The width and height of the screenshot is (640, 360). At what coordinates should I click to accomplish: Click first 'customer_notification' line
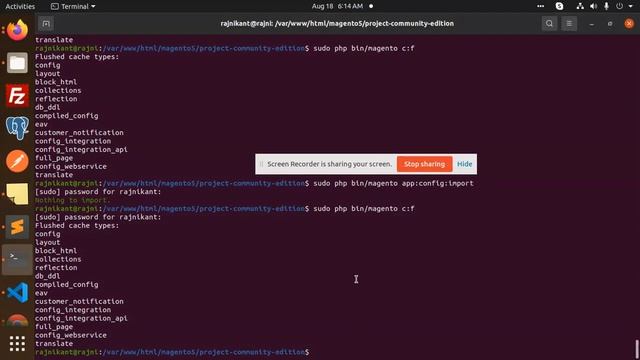(79, 133)
